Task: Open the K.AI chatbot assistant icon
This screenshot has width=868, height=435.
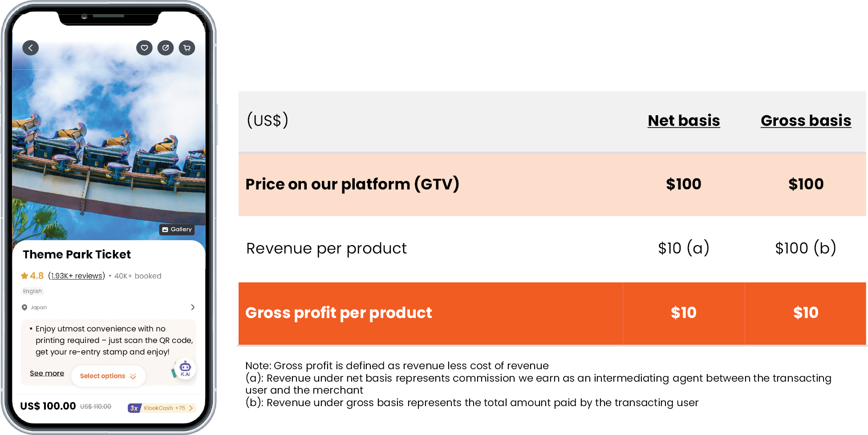Action: point(185,368)
